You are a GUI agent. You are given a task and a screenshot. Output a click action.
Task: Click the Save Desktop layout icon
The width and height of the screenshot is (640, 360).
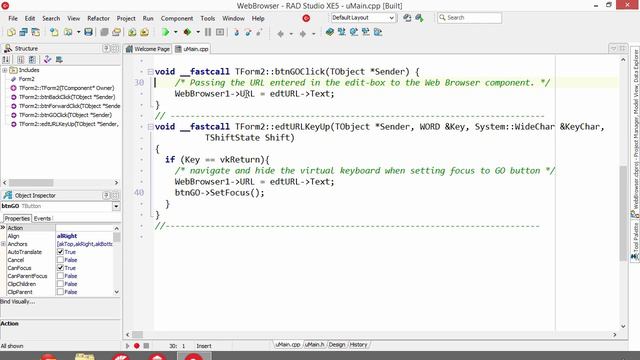click(x=407, y=18)
